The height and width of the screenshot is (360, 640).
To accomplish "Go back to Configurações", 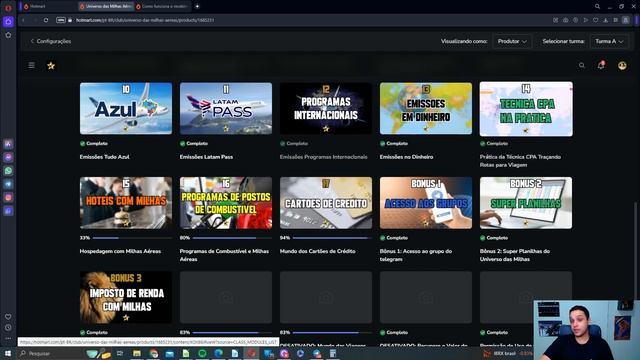I will (51, 41).
